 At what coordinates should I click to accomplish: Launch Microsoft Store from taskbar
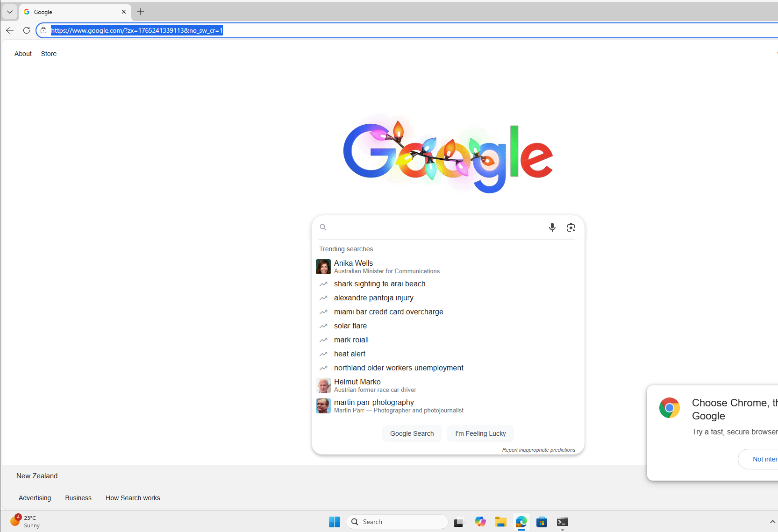tap(542, 522)
